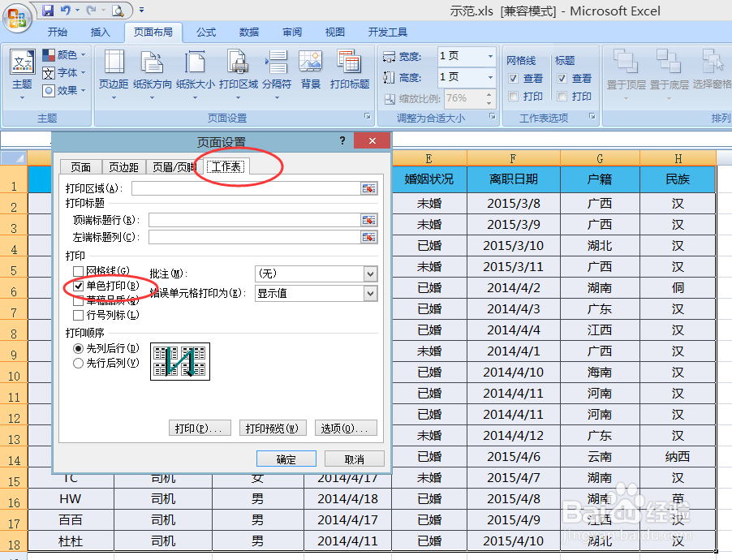Select the 先行后列 radio button

[78, 364]
